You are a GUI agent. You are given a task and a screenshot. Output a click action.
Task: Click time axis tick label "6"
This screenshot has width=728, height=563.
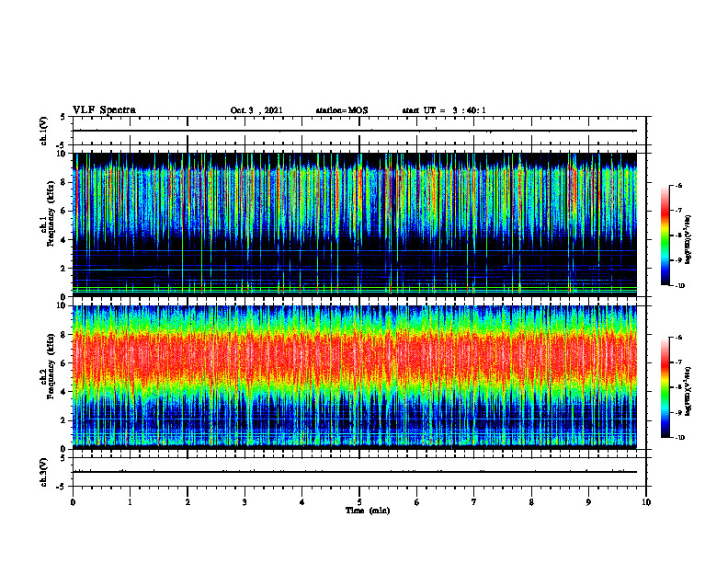(417, 502)
